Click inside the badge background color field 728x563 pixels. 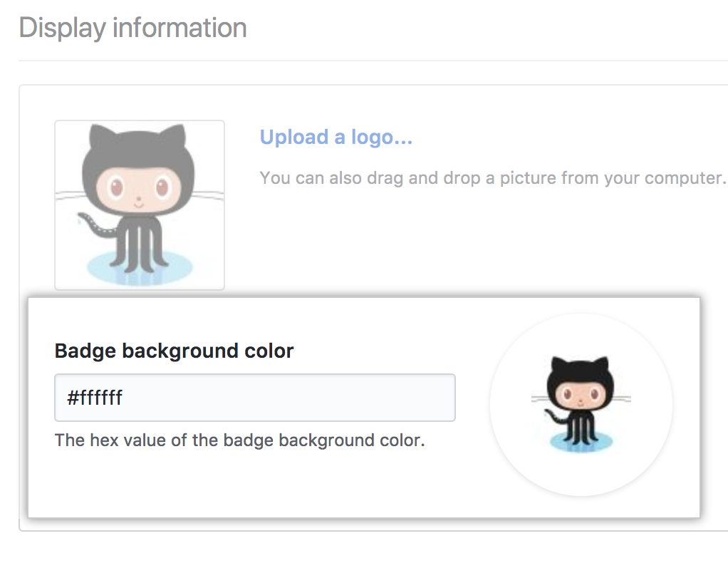pyautogui.click(x=255, y=398)
